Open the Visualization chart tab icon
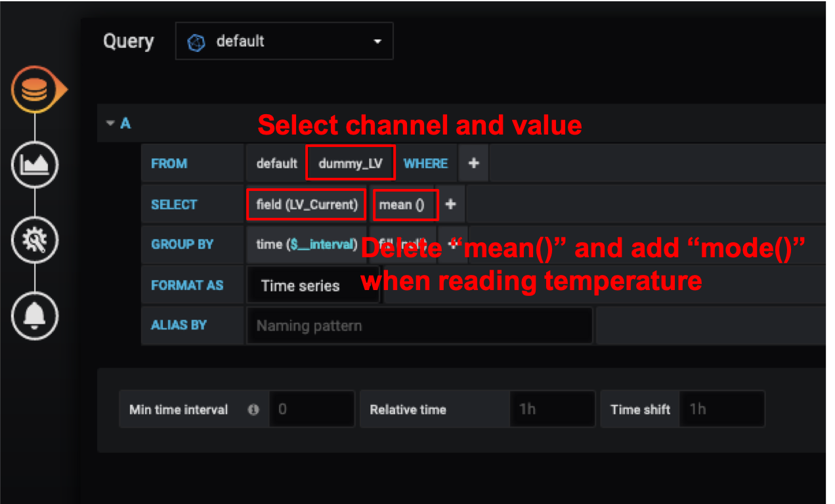835x504 pixels. click(x=35, y=165)
